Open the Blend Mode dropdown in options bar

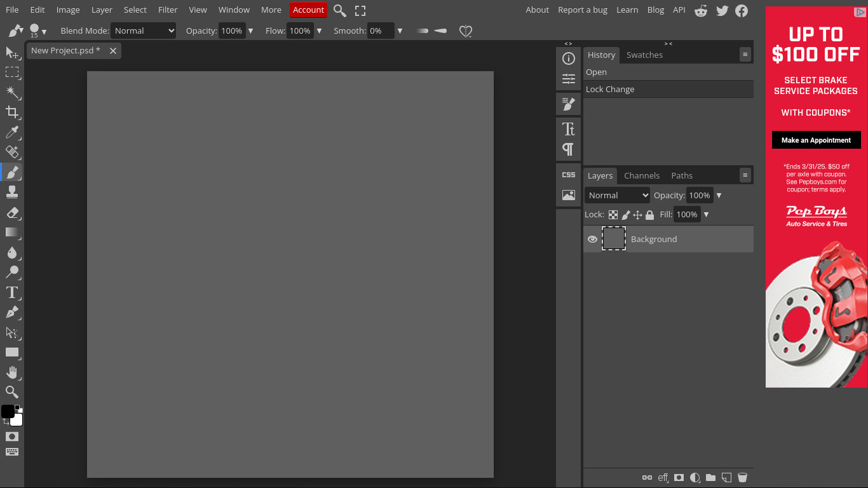[143, 30]
